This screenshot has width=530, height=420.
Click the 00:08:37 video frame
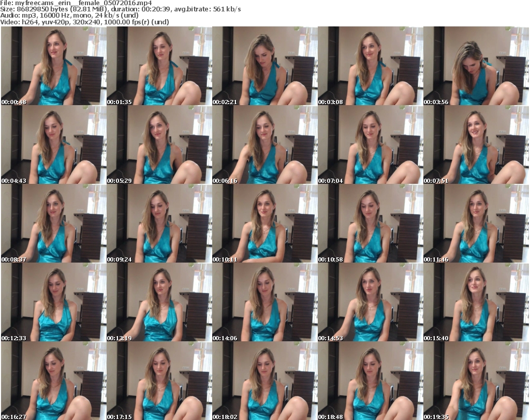coord(53,224)
